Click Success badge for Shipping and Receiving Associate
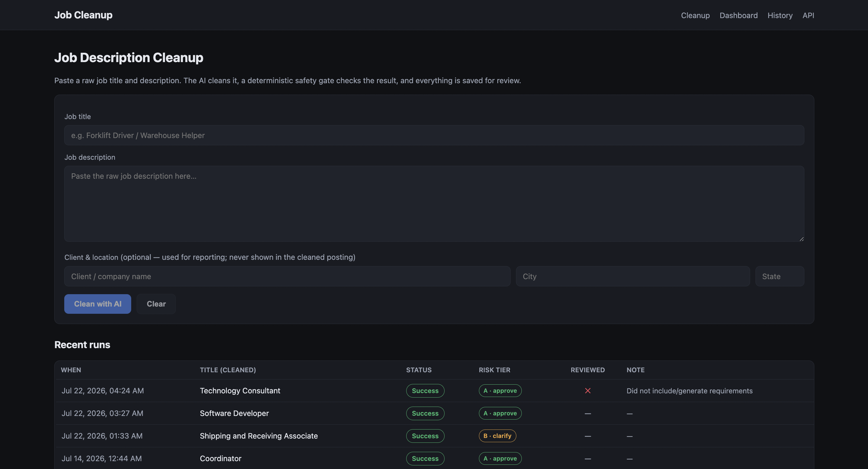Viewport: 868px width, 469px height. 425,436
